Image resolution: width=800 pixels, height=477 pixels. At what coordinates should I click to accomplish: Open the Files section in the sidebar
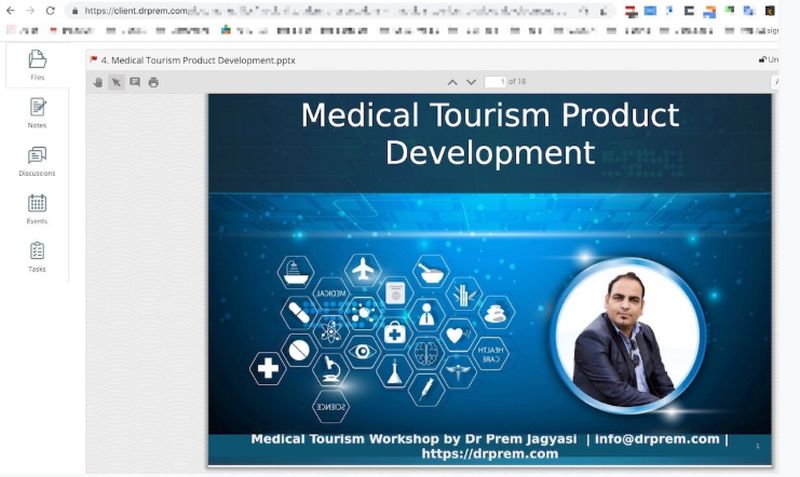pos(37,65)
